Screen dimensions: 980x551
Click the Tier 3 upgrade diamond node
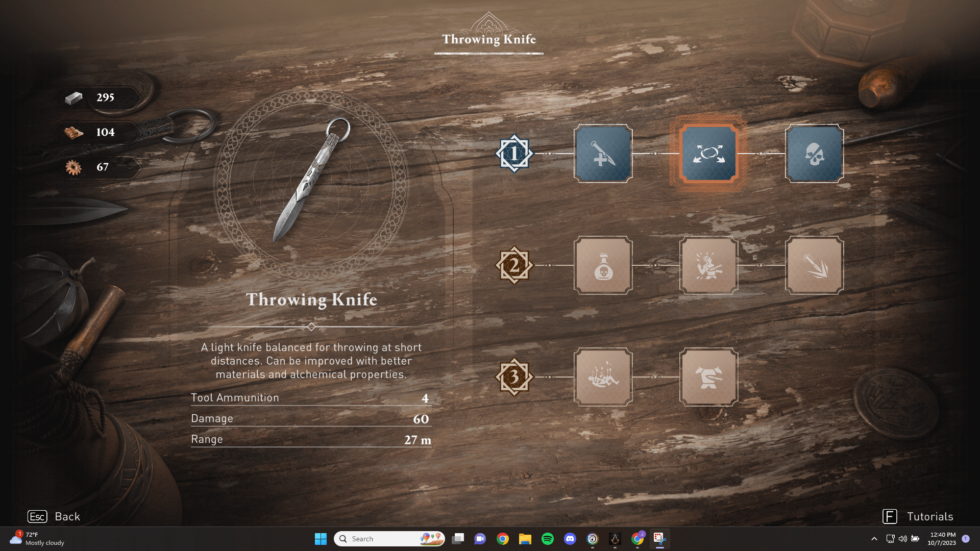[514, 375]
